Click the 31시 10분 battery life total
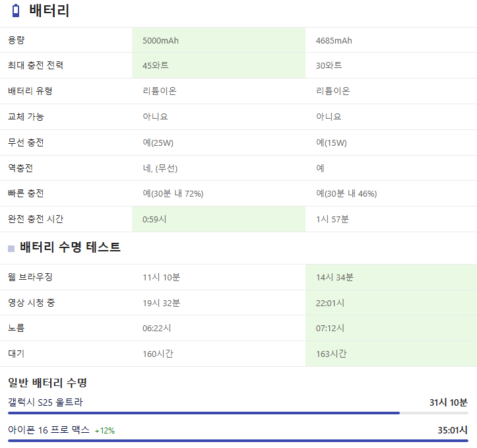477x448 pixels. point(449,402)
